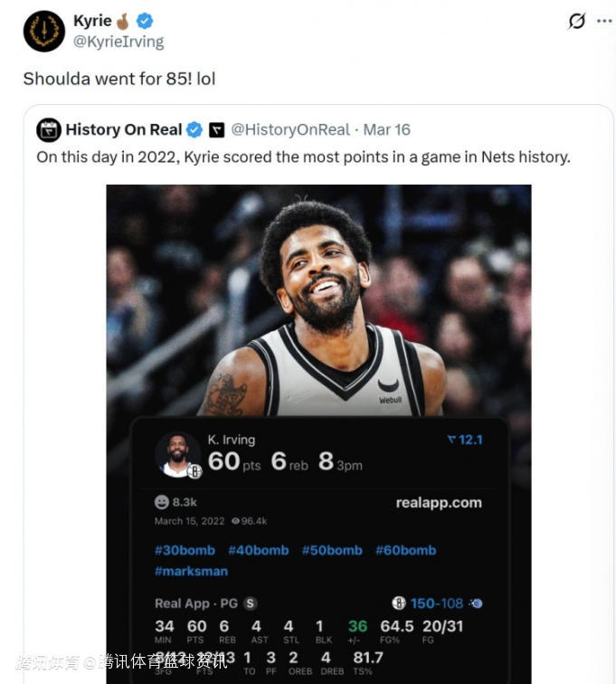
Task: Select the #60bomb hashtag
Action: pyautogui.click(x=405, y=550)
